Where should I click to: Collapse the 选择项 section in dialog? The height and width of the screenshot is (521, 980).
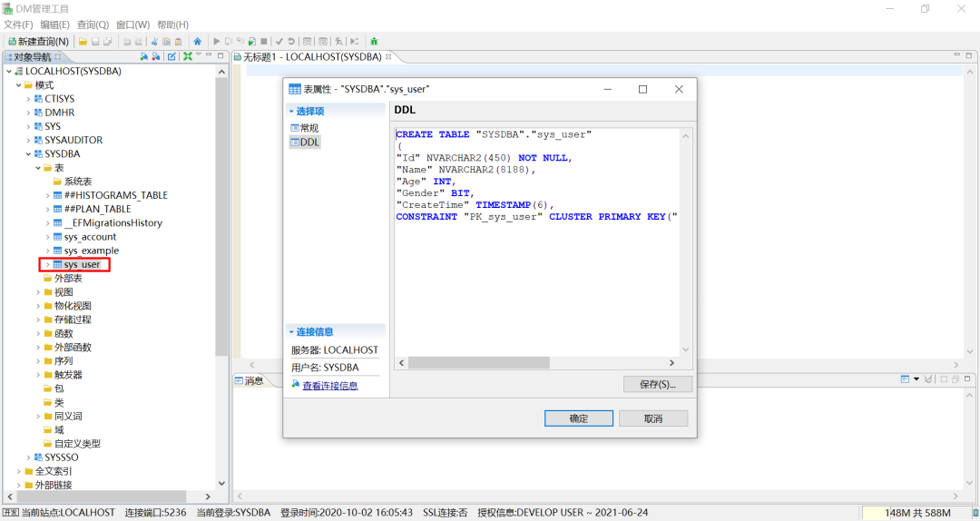(291, 112)
